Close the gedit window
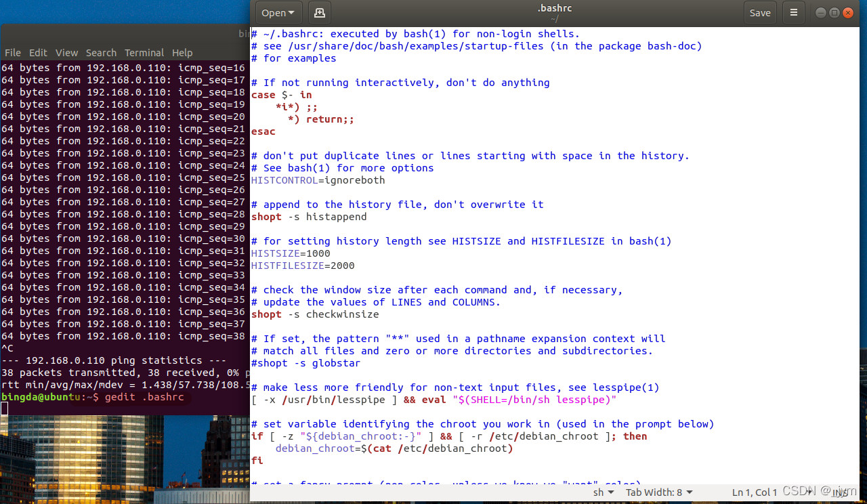The height and width of the screenshot is (504, 867). (849, 13)
